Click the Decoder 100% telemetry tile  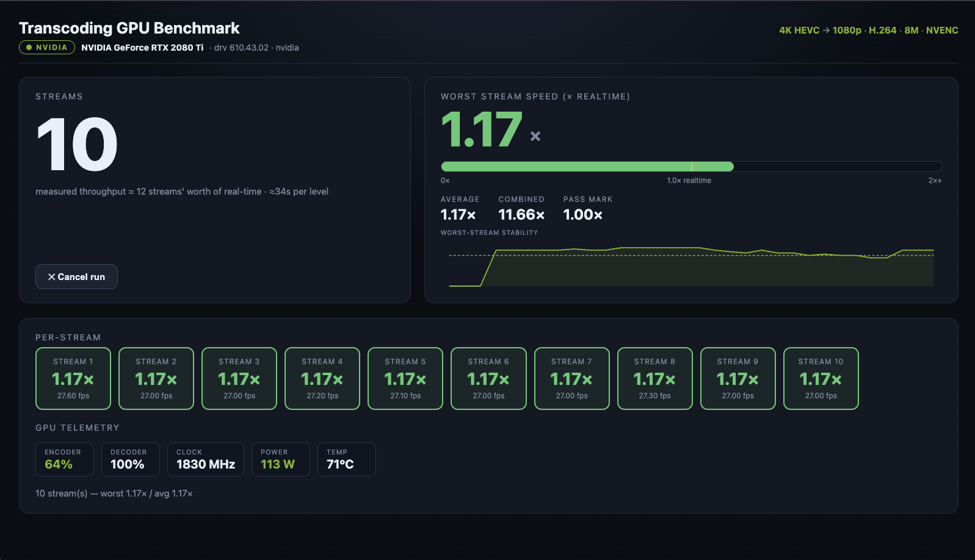point(131,459)
